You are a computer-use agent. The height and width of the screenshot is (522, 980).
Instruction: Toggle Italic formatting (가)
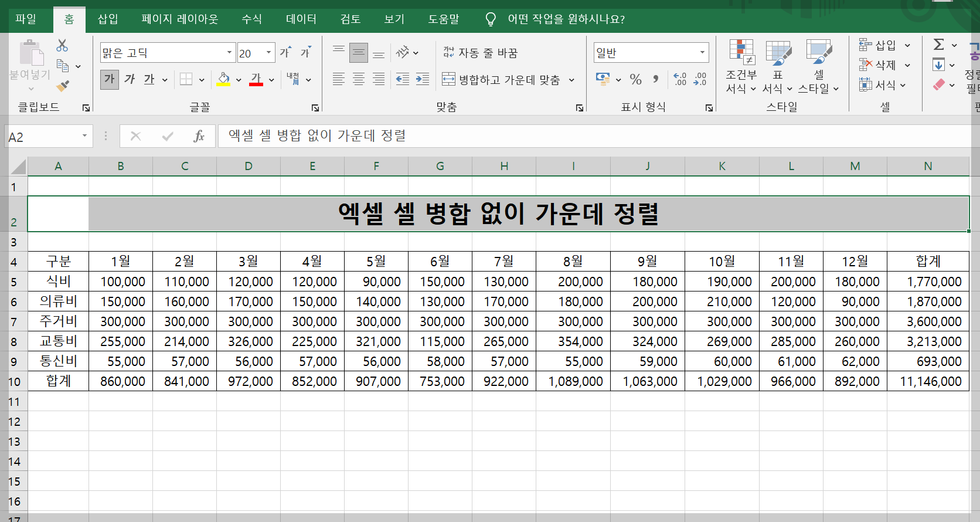[130, 79]
